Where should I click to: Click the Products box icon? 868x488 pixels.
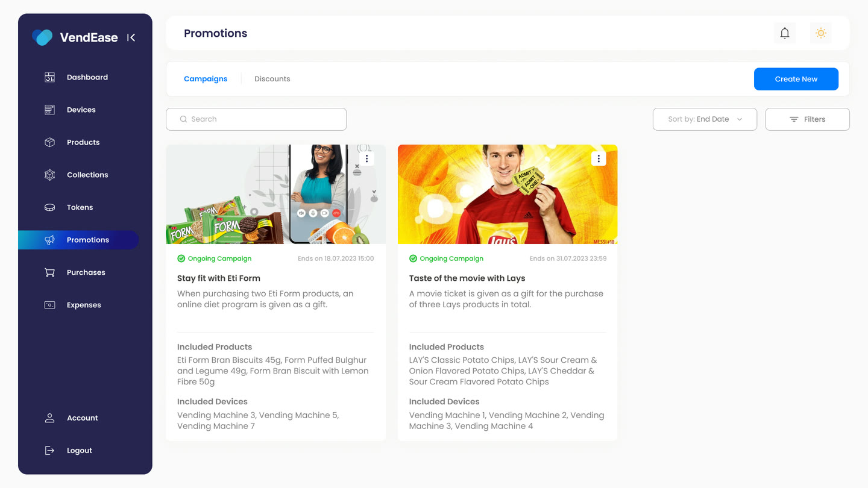click(x=50, y=142)
